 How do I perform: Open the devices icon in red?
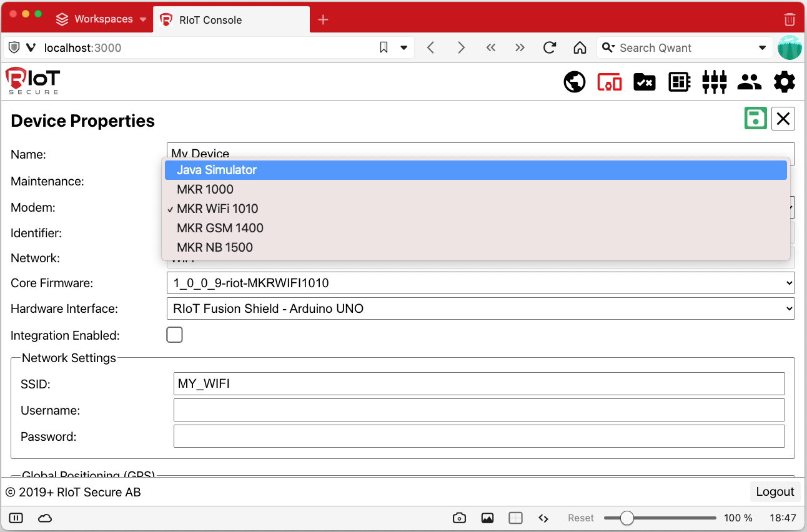tap(610, 82)
